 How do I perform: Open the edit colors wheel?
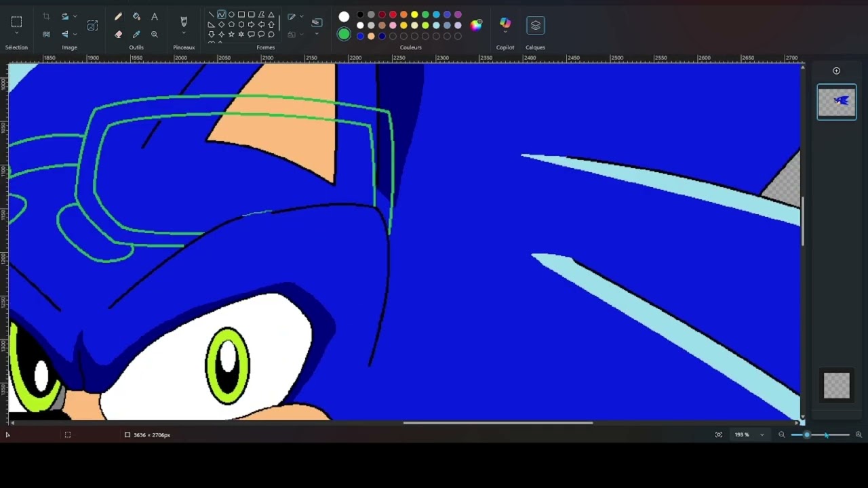point(476,25)
